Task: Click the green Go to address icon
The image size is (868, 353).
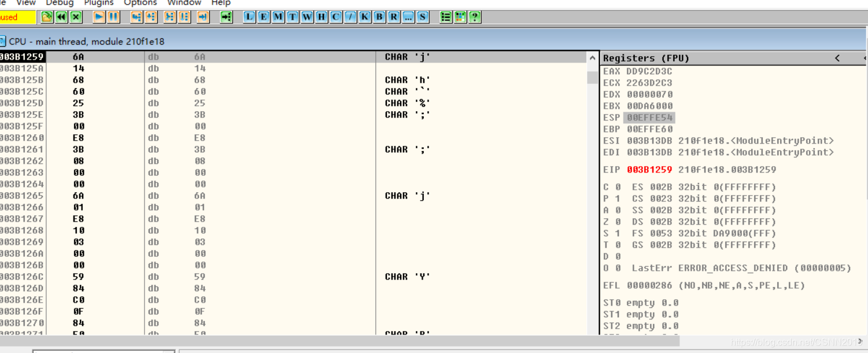Action: click(226, 17)
